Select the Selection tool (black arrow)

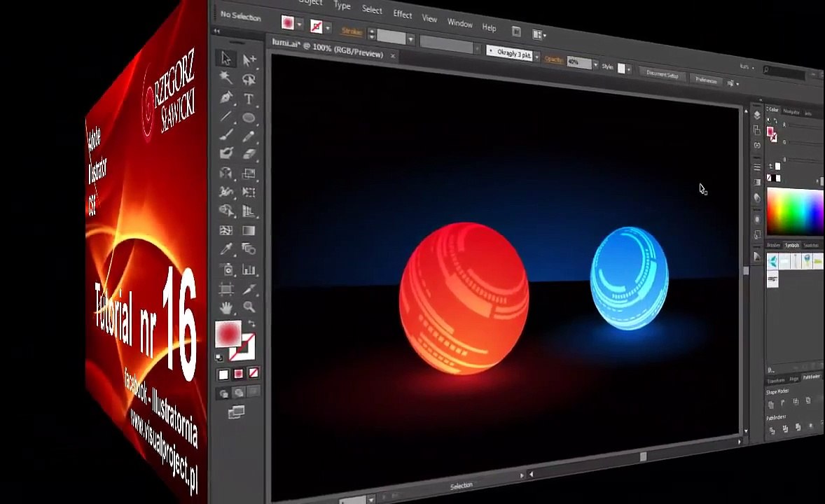point(226,58)
